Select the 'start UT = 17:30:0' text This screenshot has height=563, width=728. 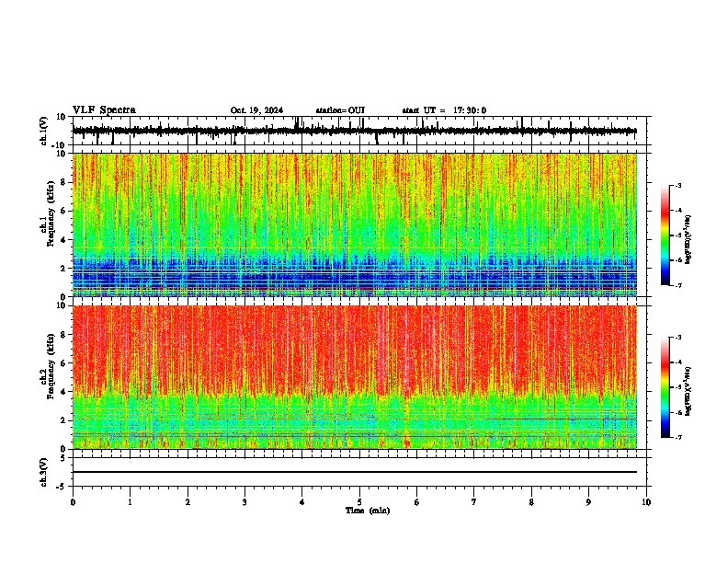pos(444,110)
